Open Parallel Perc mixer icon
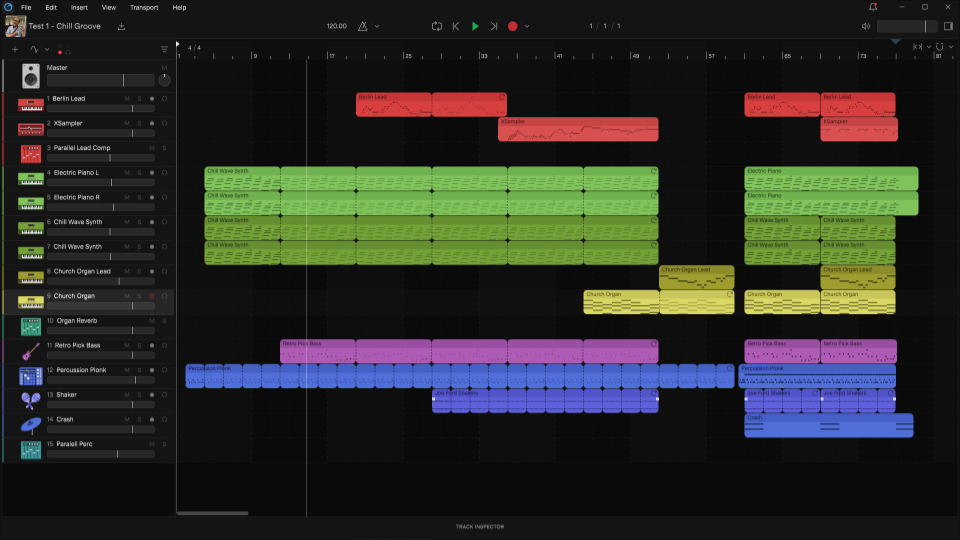 [x=31, y=450]
